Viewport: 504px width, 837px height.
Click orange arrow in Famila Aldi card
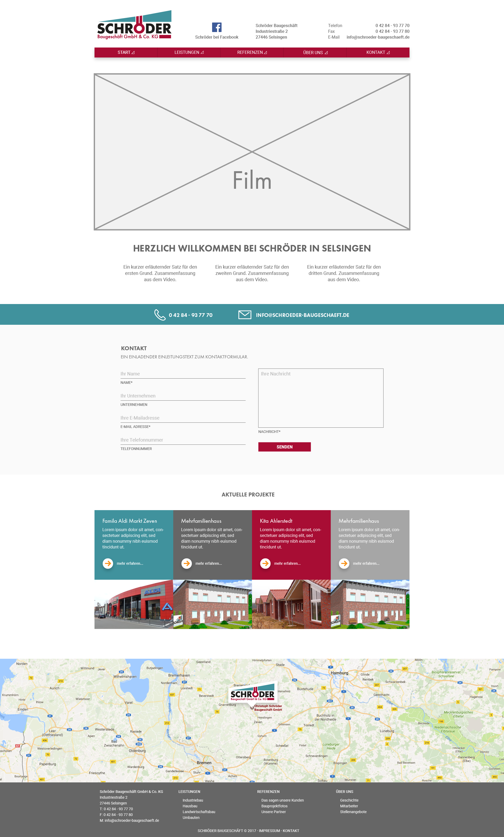[108, 563]
